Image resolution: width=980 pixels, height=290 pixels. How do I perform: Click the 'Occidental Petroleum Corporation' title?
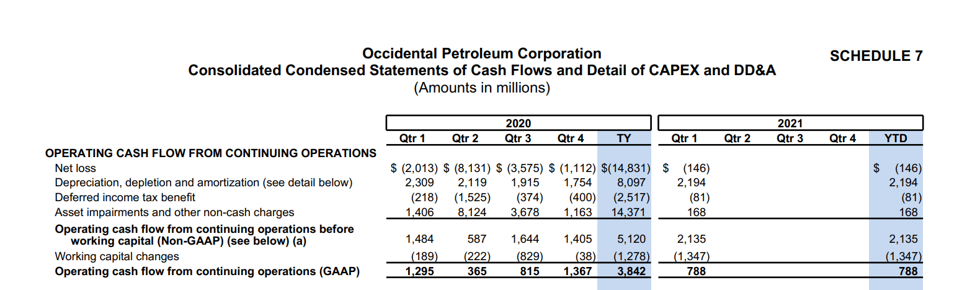tap(482, 53)
